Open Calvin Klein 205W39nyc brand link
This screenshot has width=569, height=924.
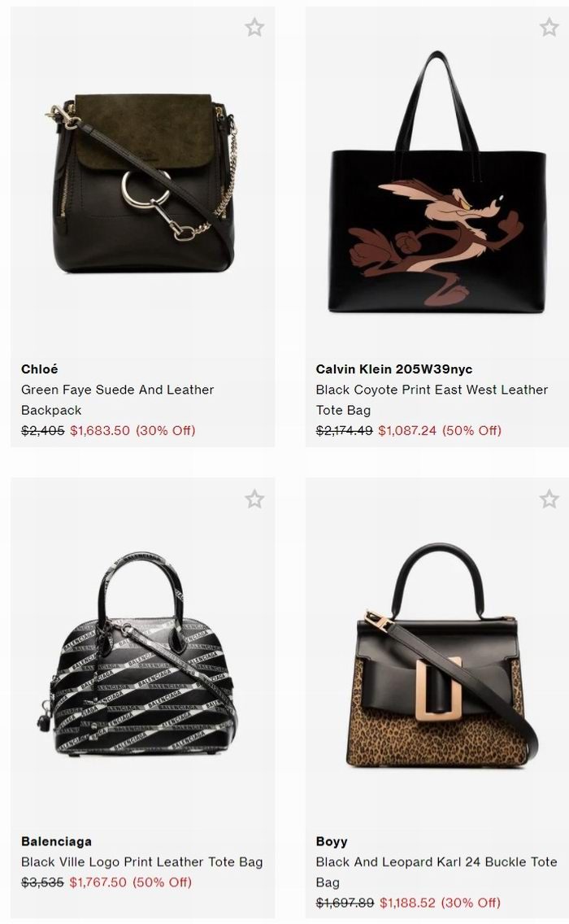click(x=394, y=369)
